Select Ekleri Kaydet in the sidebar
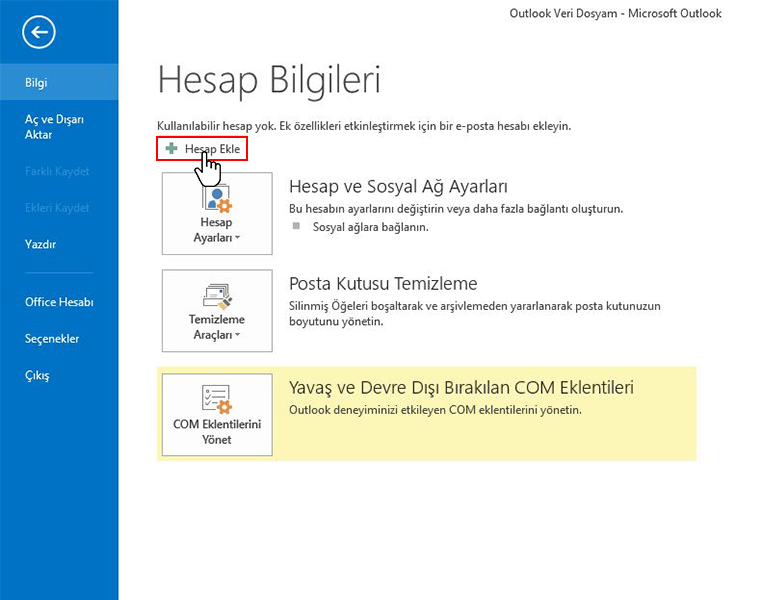The image size is (775, 600). point(57,208)
